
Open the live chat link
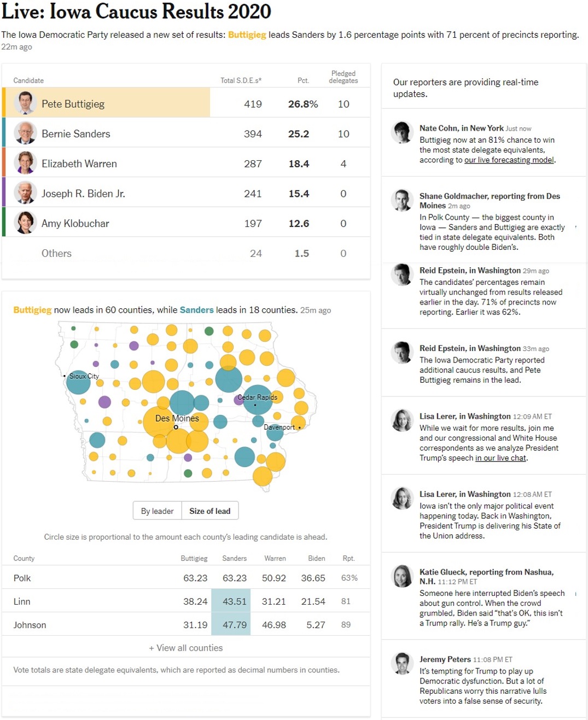pyautogui.click(x=500, y=458)
